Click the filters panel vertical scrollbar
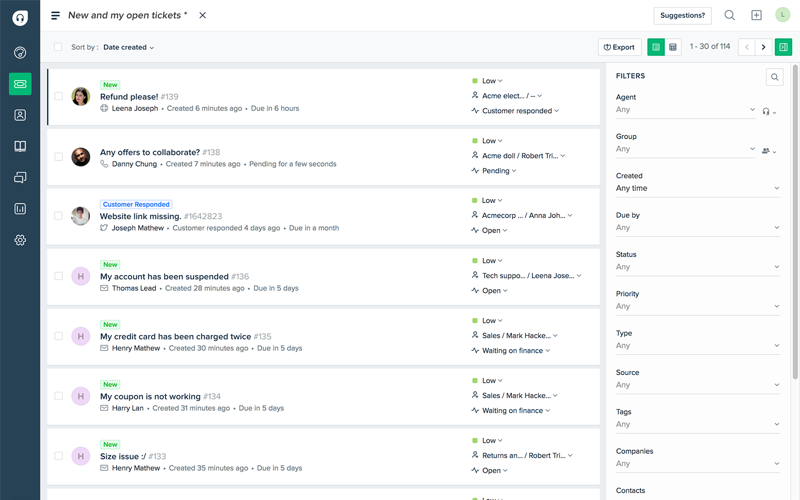This screenshot has width=800, height=500. (795, 221)
